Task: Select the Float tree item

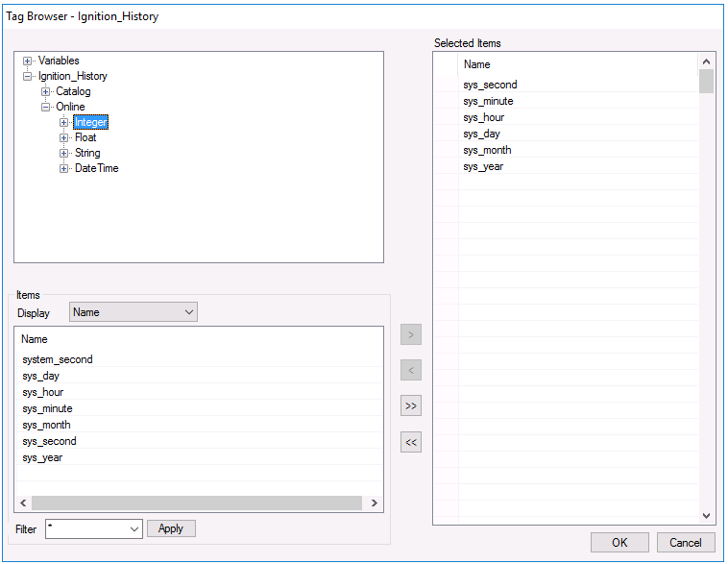Action: click(85, 137)
